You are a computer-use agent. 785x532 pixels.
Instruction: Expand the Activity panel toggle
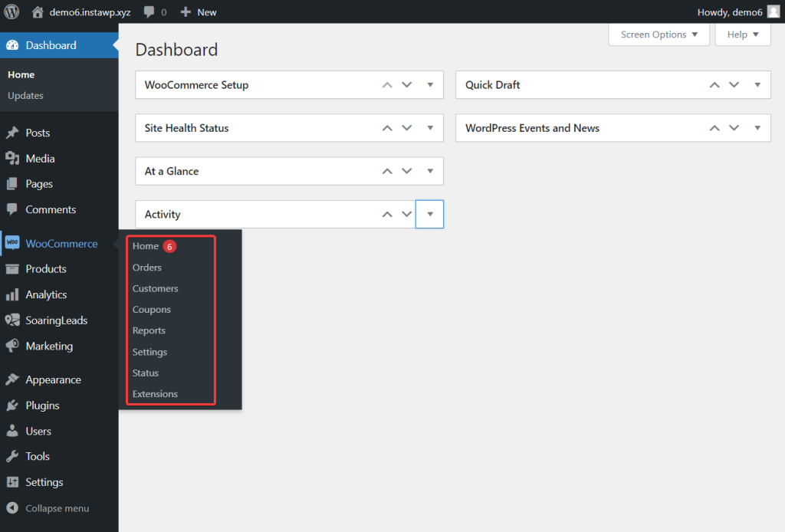point(429,214)
